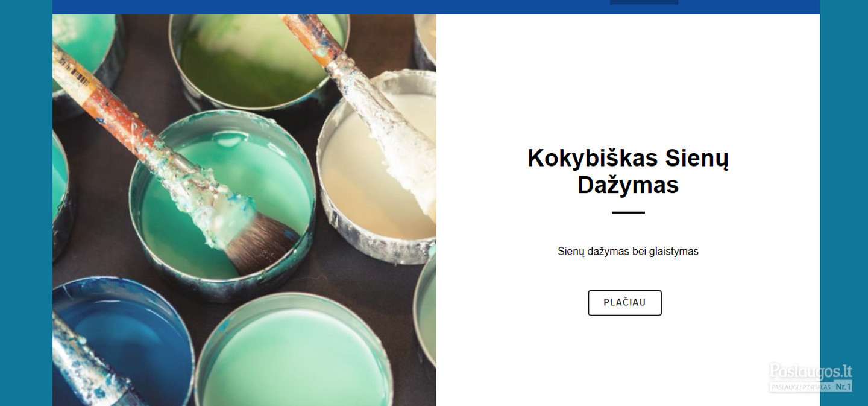868x406 pixels.
Task: Click the turquoise paint can with brush
Action: coord(223,205)
